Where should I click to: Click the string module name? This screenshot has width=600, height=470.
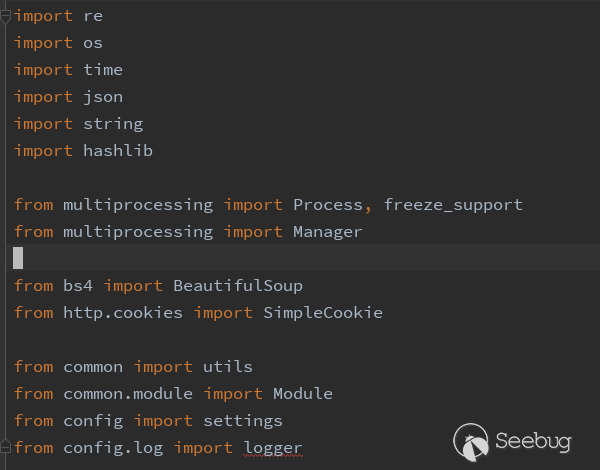(113, 124)
